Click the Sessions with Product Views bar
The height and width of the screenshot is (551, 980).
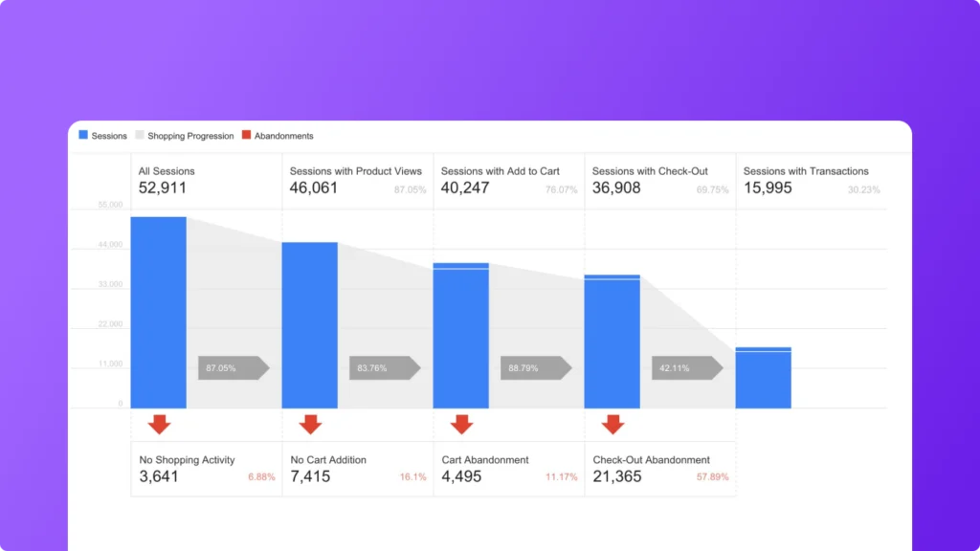coord(310,325)
